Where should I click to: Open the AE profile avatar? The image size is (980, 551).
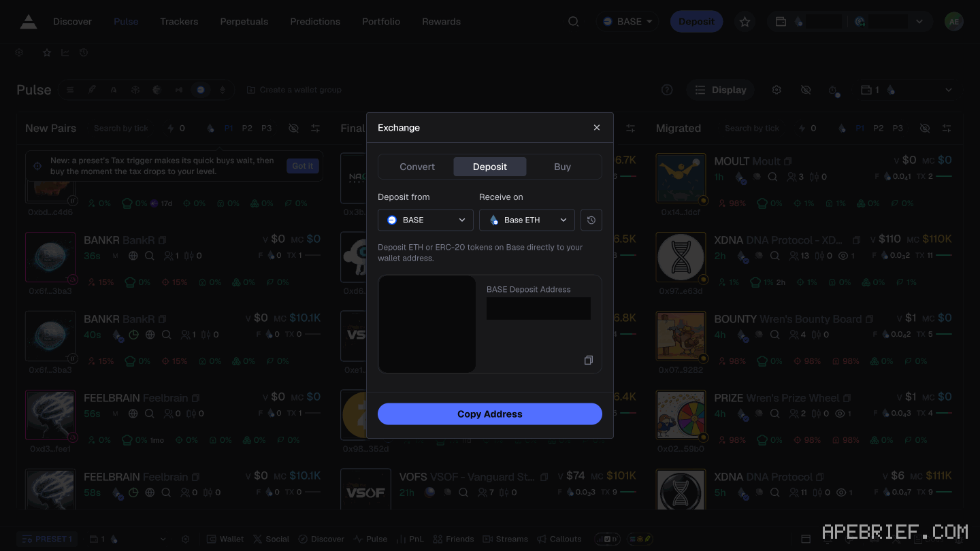point(954,22)
